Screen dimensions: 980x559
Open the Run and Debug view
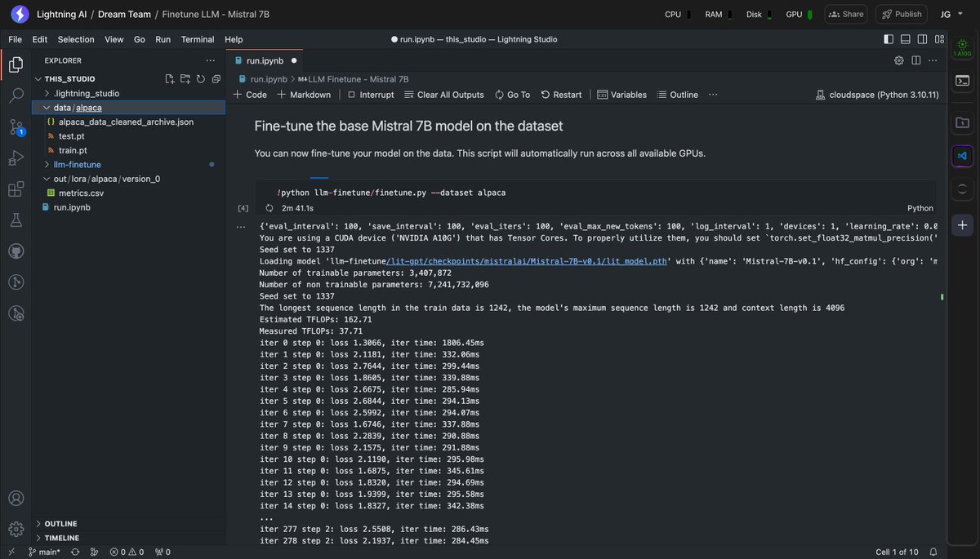(x=16, y=158)
